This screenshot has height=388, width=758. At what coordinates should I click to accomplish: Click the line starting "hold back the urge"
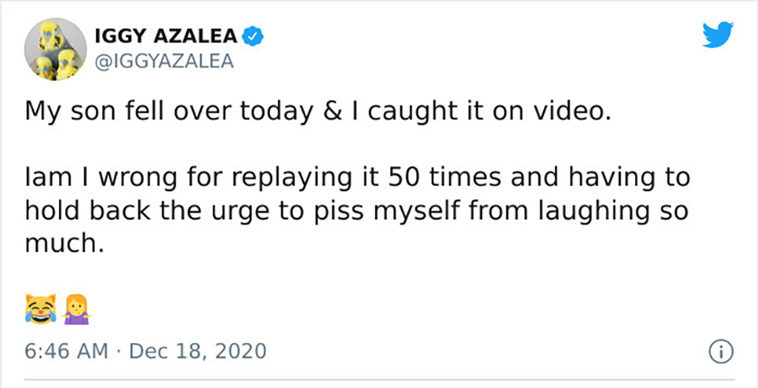[356, 211]
